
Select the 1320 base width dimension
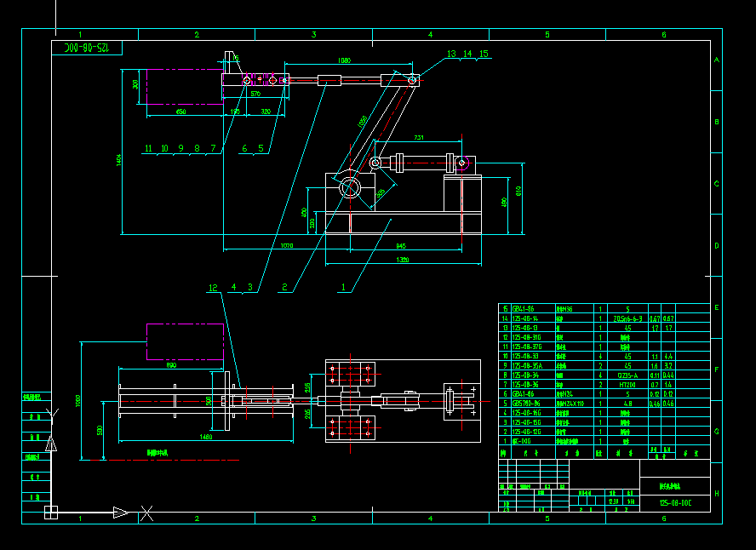[403, 260]
